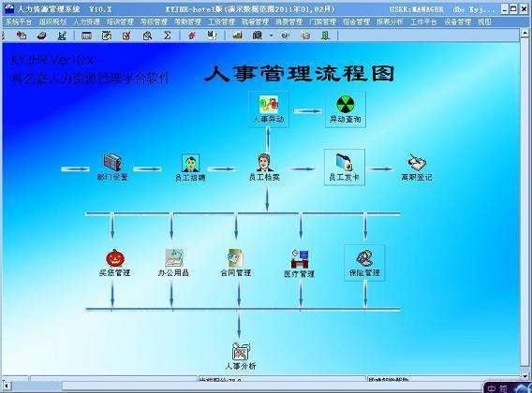Viewport: 532px width, 393px height.
Task: Open the 报表分析 menu
Action: [390, 22]
